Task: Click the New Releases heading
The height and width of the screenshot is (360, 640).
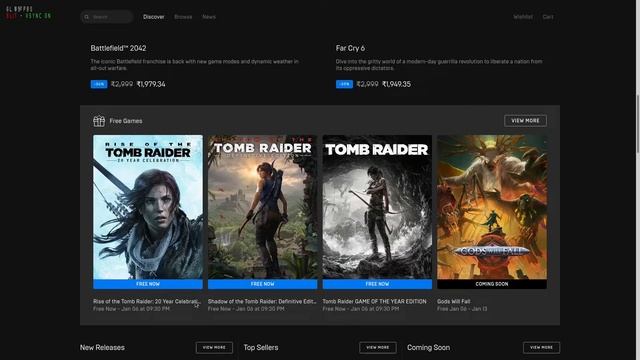Action: [x=102, y=348]
